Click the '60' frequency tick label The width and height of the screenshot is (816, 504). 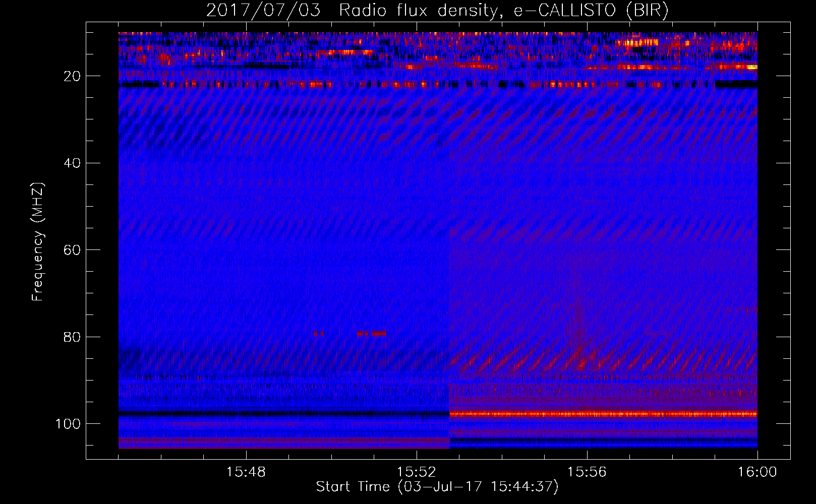(x=72, y=250)
